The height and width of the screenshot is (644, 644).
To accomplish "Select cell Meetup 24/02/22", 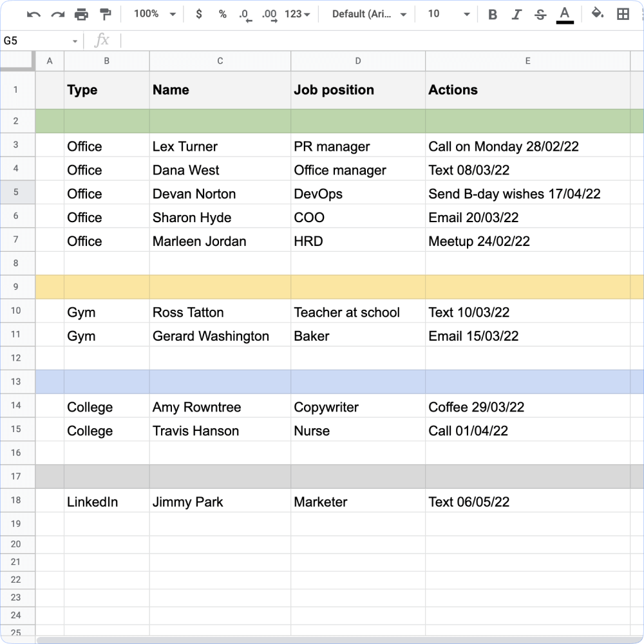I will [528, 240].
